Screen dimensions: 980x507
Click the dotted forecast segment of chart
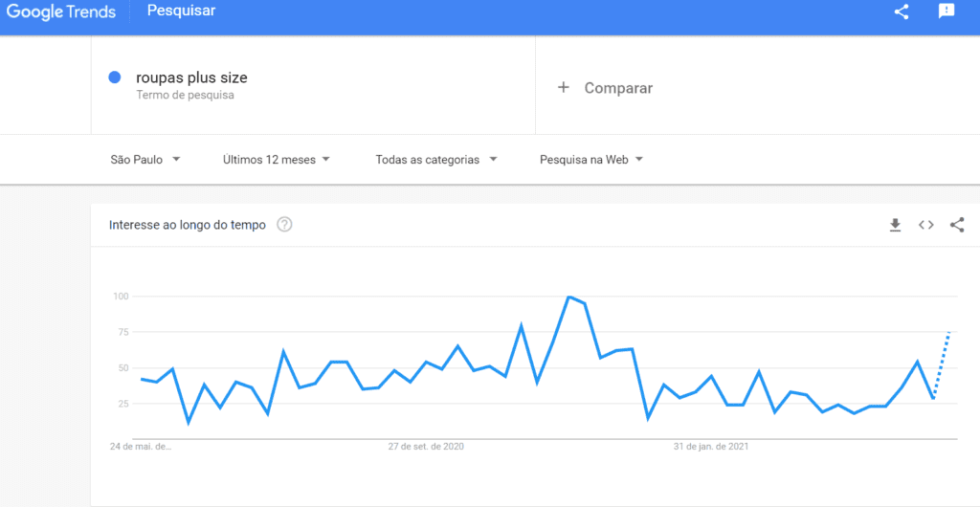[942, 364]
